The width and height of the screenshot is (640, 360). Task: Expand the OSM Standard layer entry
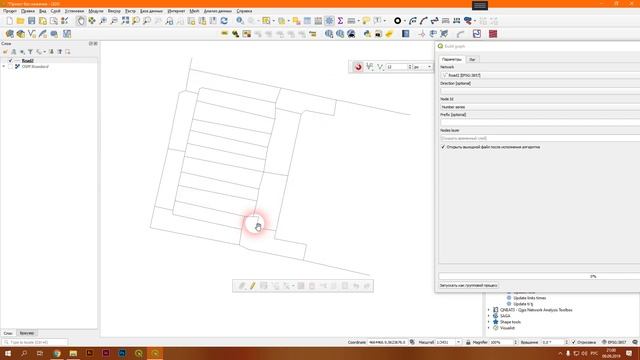(x=4, y=67)
